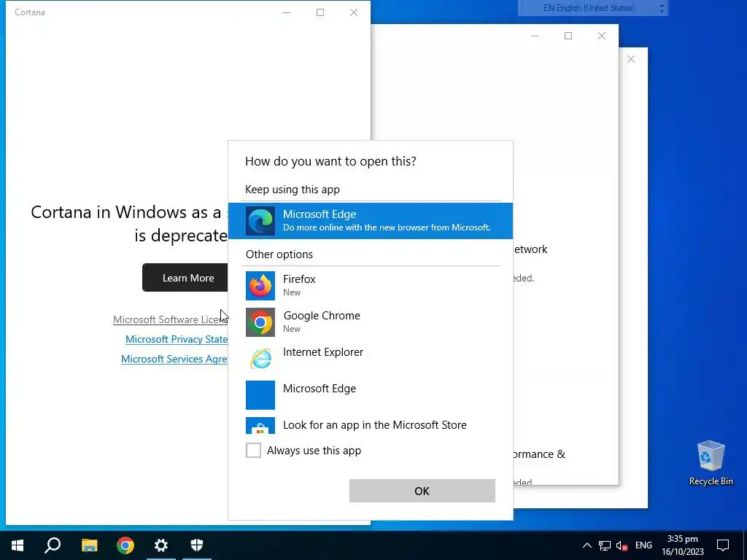Image resolution: width=747 pixels, height=560 pixels.
Task: Minimize the Cortana window
Action: coord(286,12)
